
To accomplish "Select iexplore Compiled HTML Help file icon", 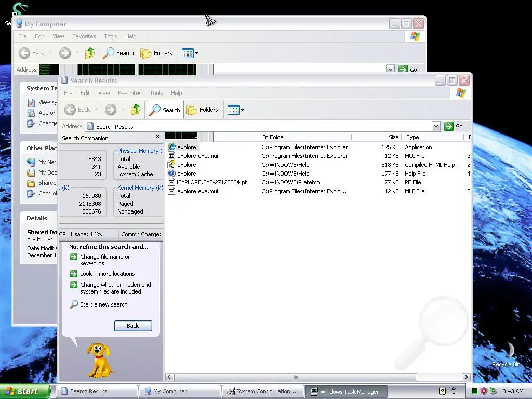I will [171, 165].
